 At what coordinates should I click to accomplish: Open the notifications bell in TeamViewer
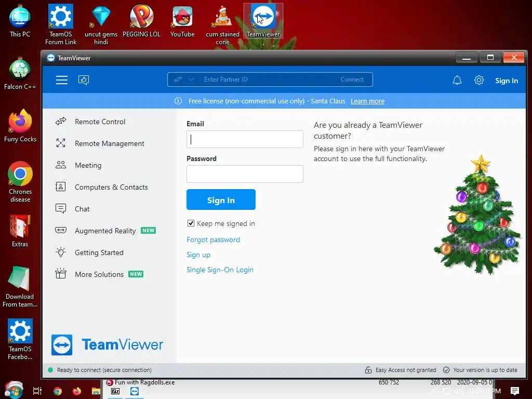[x=457, y=81]
